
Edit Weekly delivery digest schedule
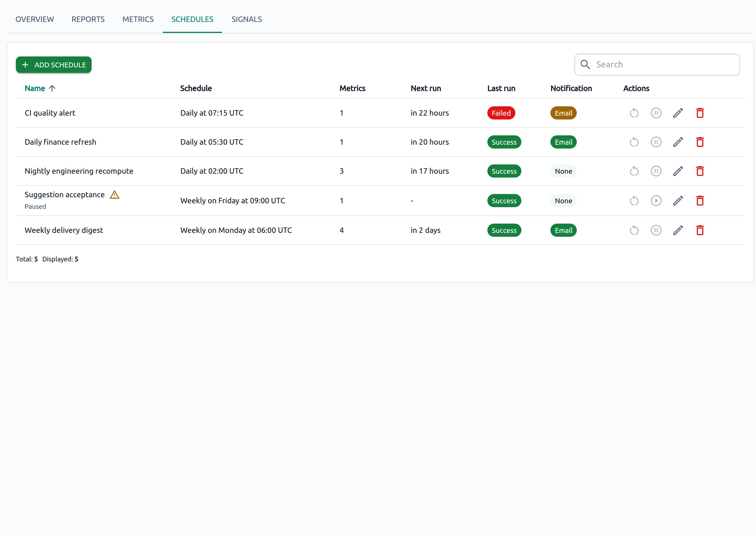tap(678, 230)
